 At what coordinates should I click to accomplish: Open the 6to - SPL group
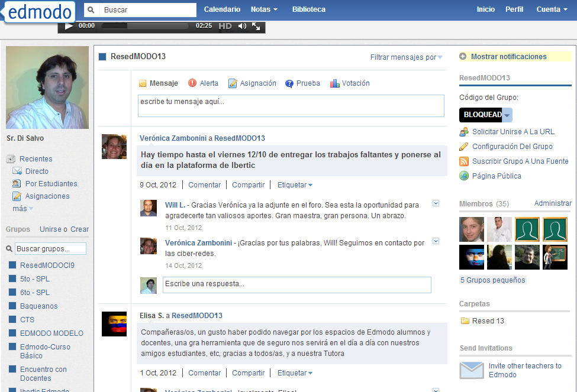coord(35,293)
